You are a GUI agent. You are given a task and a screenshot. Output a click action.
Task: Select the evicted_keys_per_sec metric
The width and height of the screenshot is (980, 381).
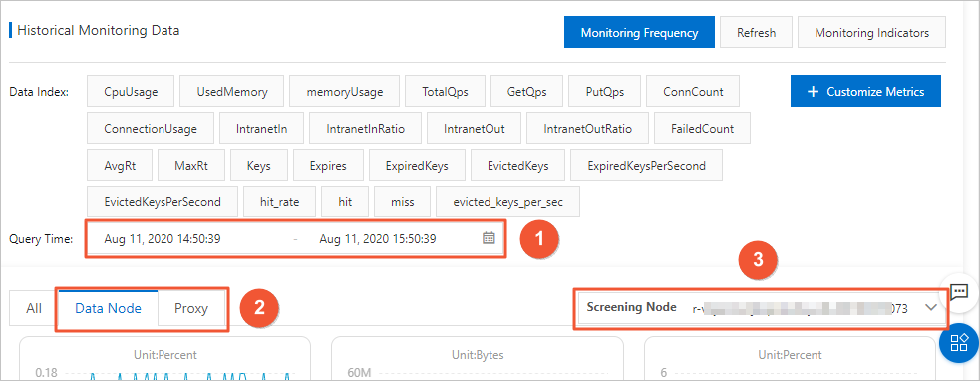[x=507, y=202]
